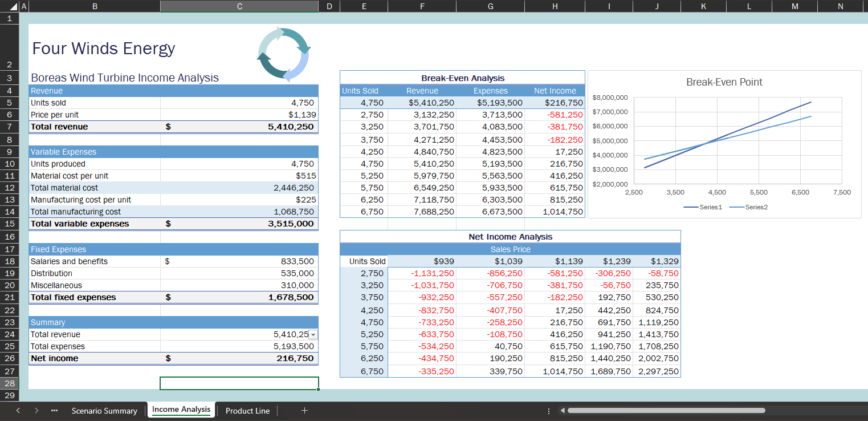Select the Income Analysis tab
868x421 pixels.
click(181, 409)
